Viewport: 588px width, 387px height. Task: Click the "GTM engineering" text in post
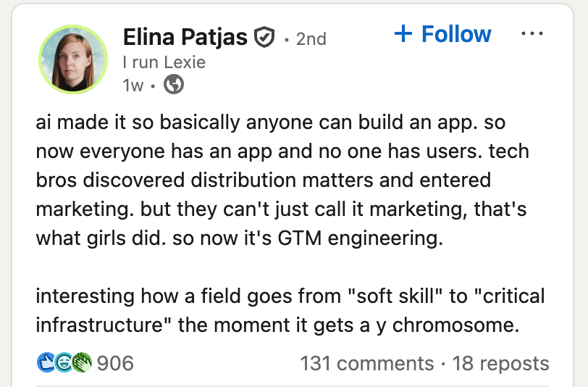tap(360, 238)
